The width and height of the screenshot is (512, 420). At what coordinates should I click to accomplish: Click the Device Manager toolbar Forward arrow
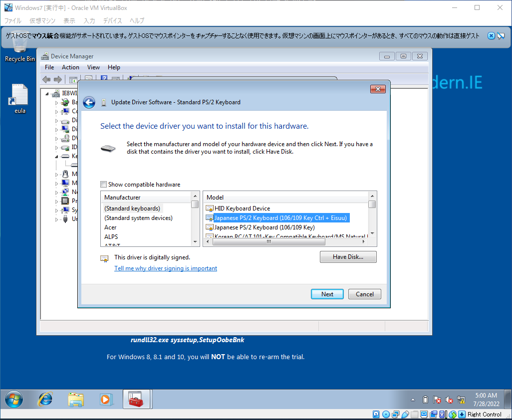(58, 79)
